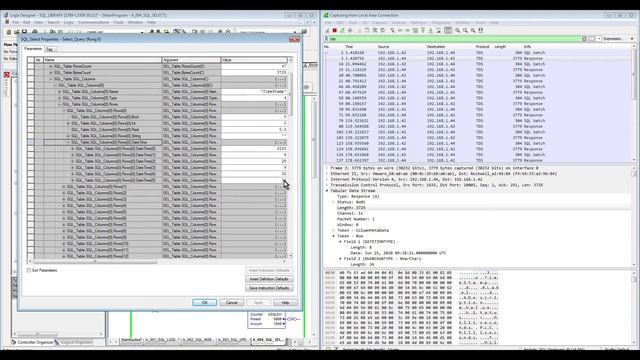Open Logix Designer Communications menu
Viewport: 640px width, 360px height.
click(93, 22)
